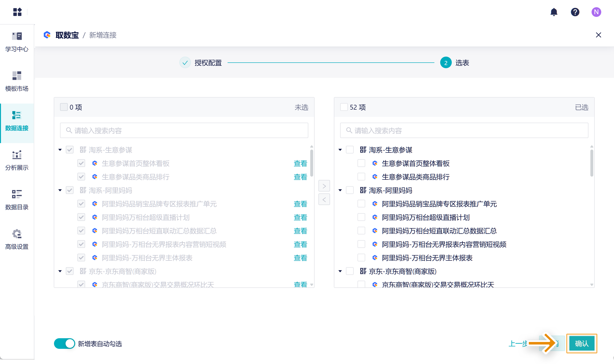Open the help question mark icon
The width and height of the screenshot is (614, 364).
575,12
